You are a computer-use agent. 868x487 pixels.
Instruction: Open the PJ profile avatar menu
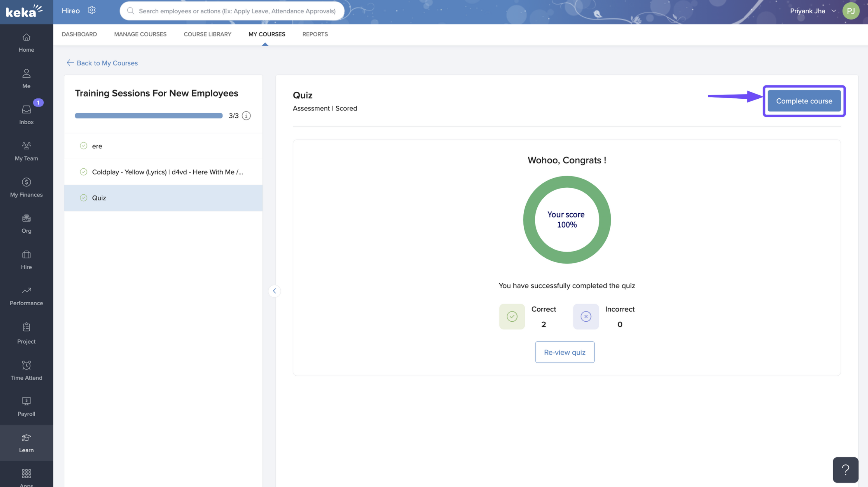(x=851, y=11)
